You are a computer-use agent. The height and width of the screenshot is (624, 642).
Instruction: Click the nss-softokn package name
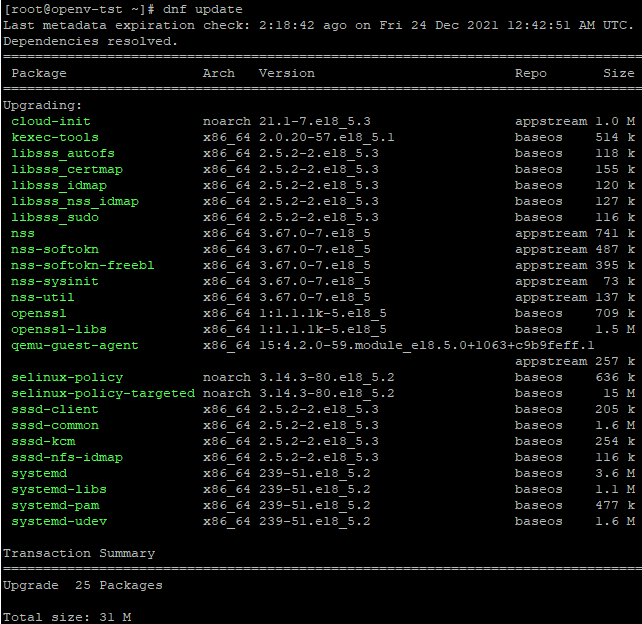[55, 249]
